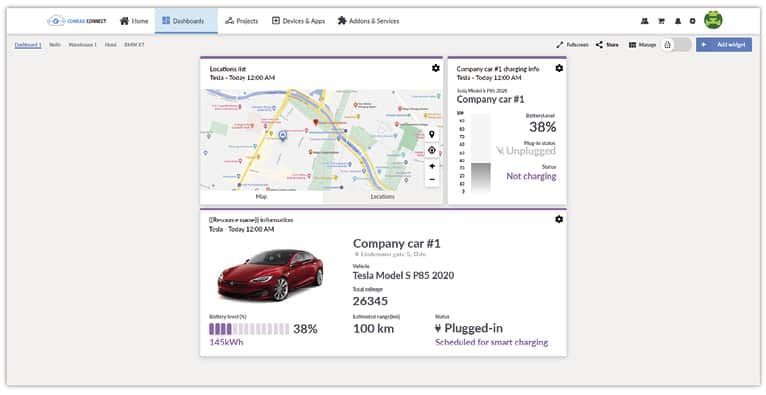
Task: Open the community users icon in header
Action: click(644, 21)
